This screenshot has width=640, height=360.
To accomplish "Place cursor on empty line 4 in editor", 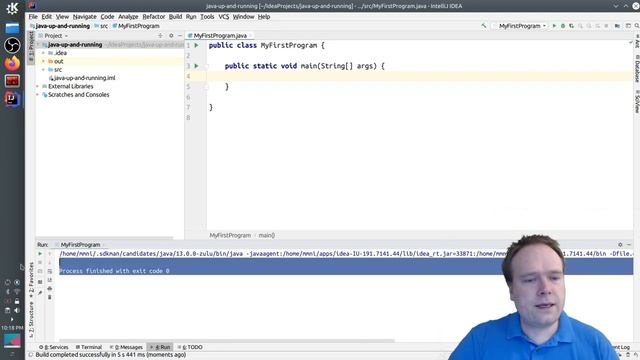I will coord(420,76).
